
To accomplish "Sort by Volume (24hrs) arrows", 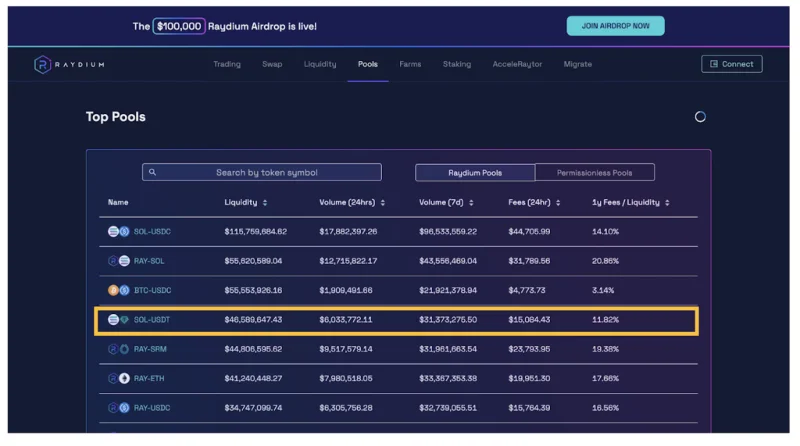I will coord(383,203).
